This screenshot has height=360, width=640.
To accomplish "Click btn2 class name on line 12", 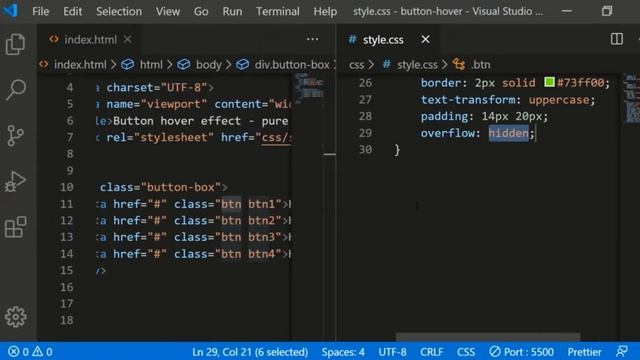I will click(261, 220).
